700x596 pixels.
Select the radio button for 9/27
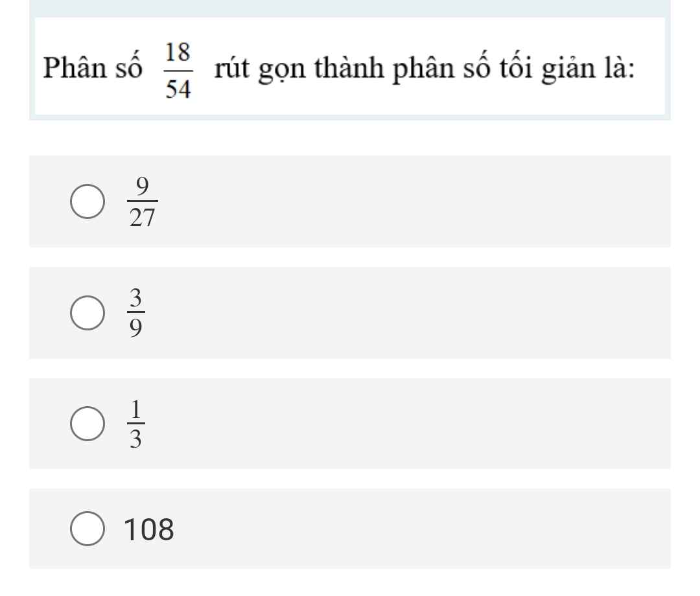[87, 202]
